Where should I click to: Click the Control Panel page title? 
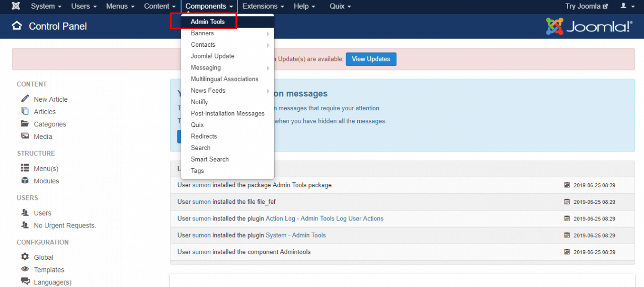(x=58, y=26)
